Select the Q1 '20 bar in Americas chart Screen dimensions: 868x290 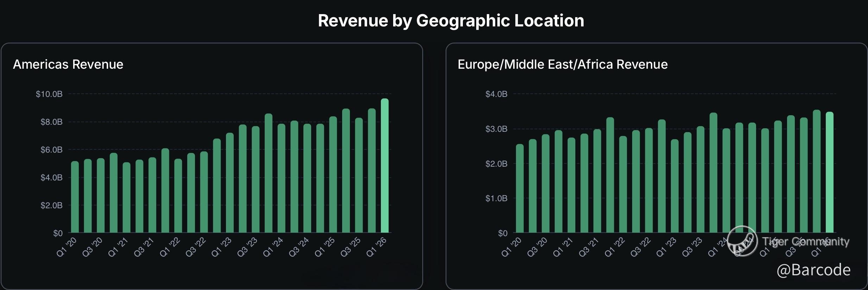tap(75, 197)
